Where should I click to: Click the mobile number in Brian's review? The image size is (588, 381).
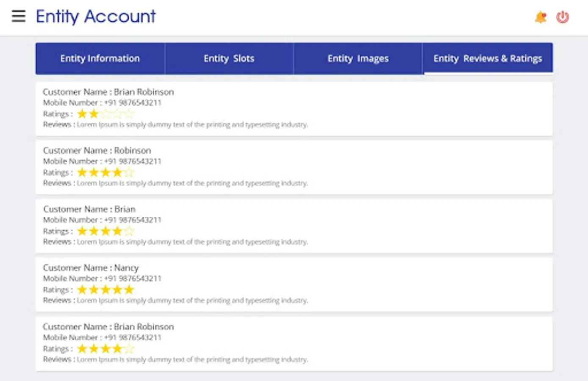pyautogui.click(x=133, y=220)
